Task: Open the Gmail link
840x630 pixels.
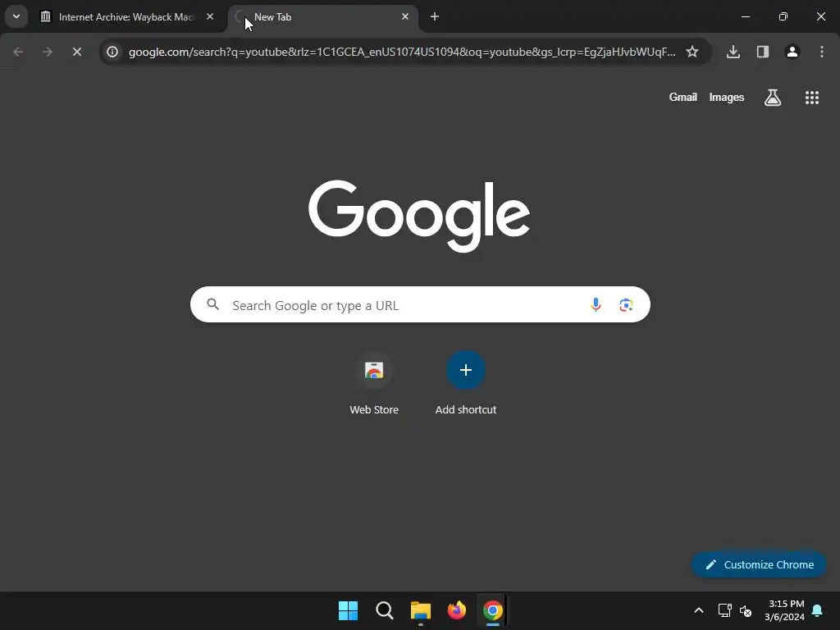Action: tap(683, 97)
